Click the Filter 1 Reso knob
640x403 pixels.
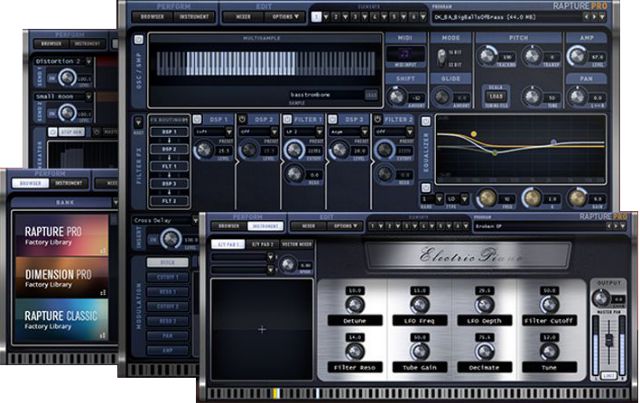click(294, 174)
